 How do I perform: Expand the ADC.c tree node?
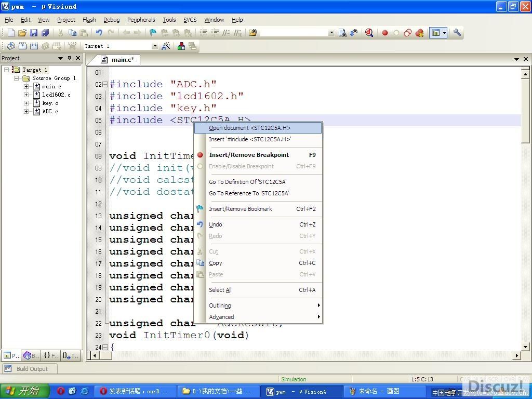coord(26,111)
